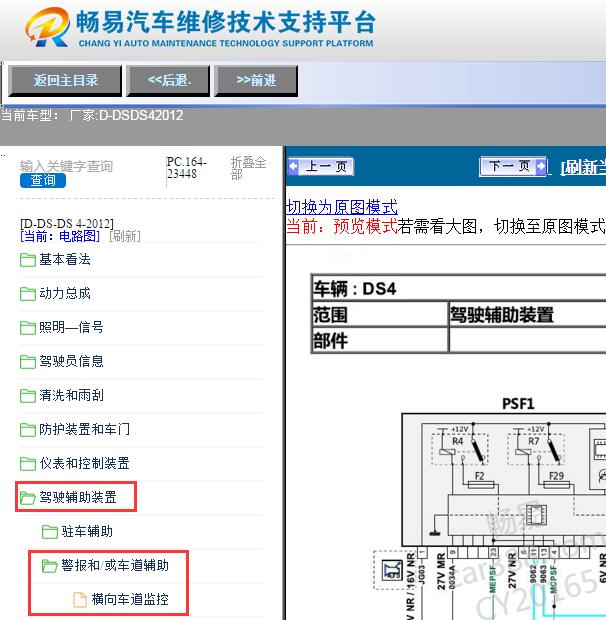606x620 pixels.
Task: Open the 基本看法 folder icon
Action: click(28, 260)
